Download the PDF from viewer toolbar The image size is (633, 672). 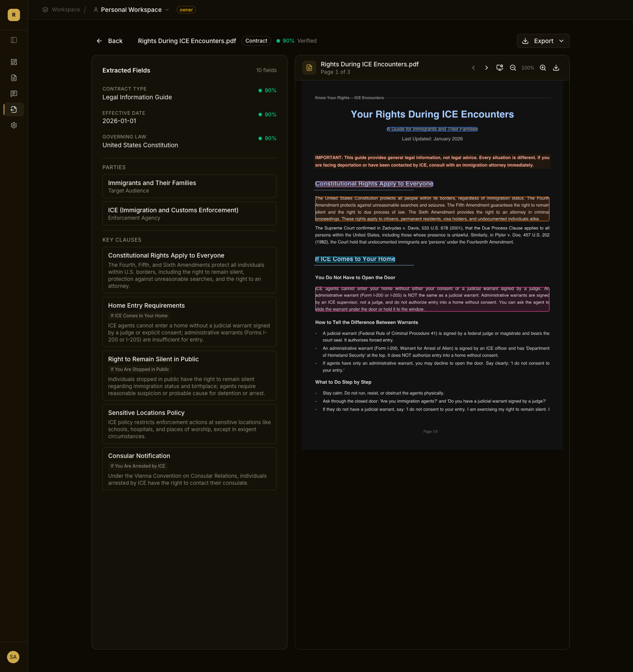click(x=556, y=68)
